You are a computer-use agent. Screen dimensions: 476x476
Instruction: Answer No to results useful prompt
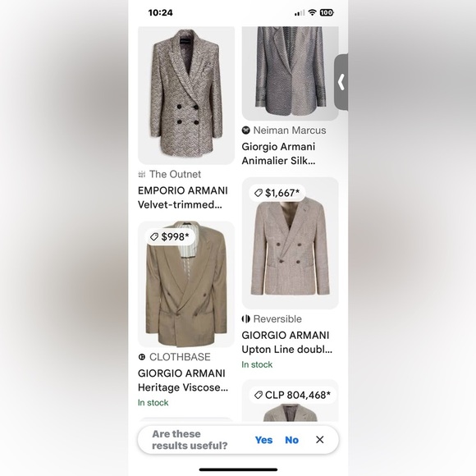291,440
